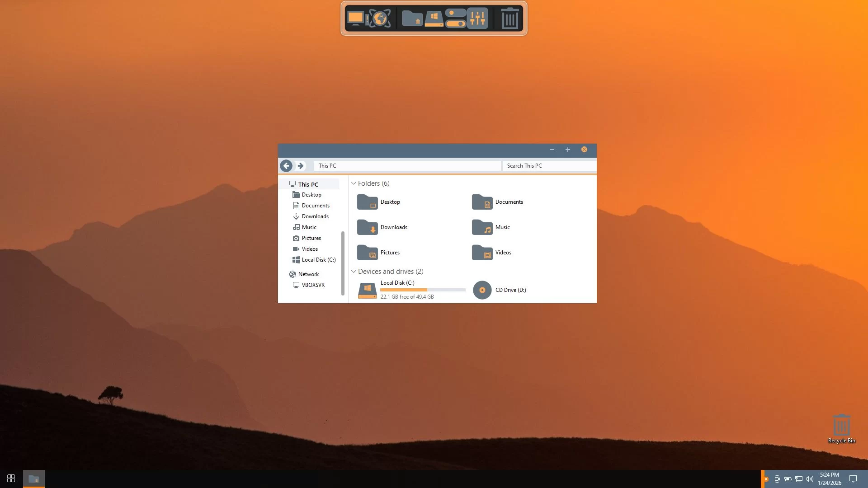The image size is (868, 488).
Task: Open the volume speaker icon in system tray
Action: (x=810, y=479)
